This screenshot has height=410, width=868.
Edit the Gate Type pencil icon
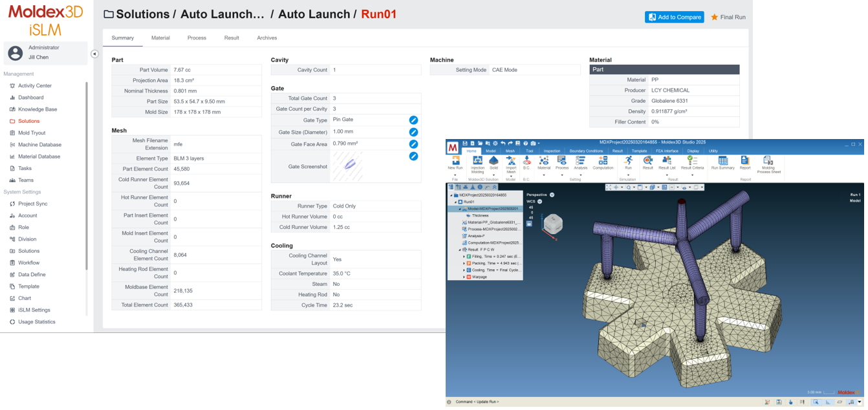click(x=413, y=120)
